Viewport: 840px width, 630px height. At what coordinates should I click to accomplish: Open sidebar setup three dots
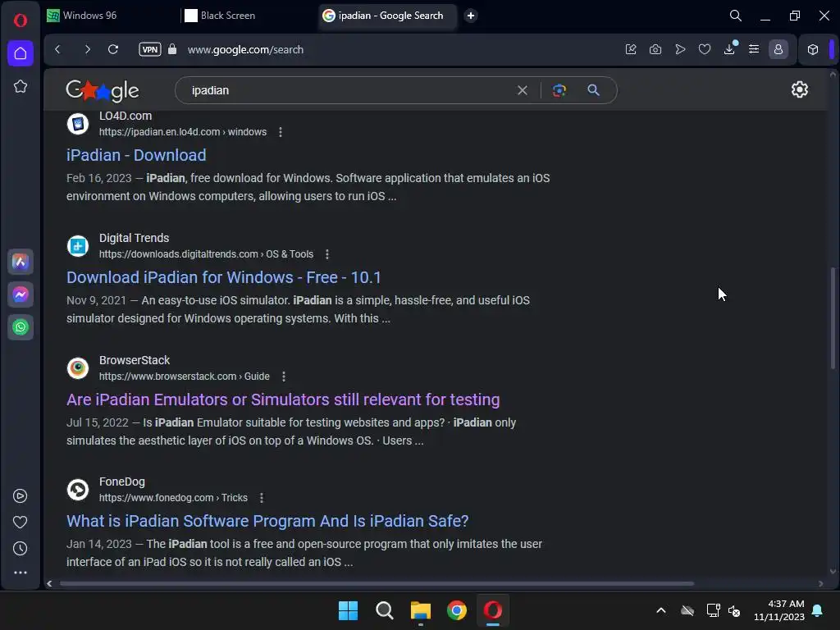point(20,573)
